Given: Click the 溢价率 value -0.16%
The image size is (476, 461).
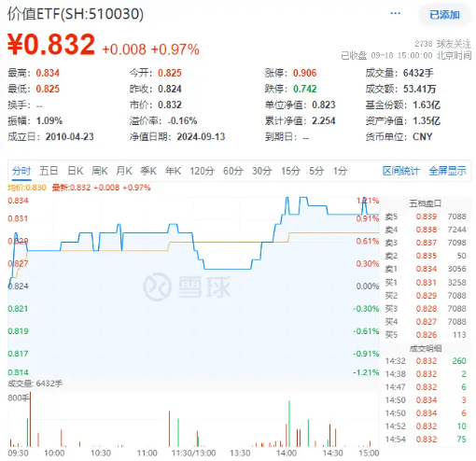Looking at the screenshot, I should (182, 120).
